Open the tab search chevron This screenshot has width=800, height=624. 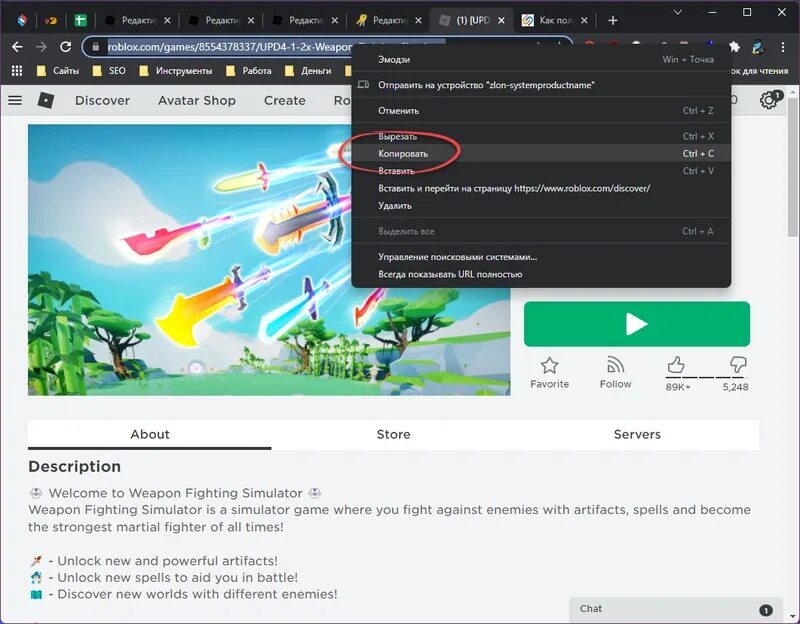tap(678, 12)
